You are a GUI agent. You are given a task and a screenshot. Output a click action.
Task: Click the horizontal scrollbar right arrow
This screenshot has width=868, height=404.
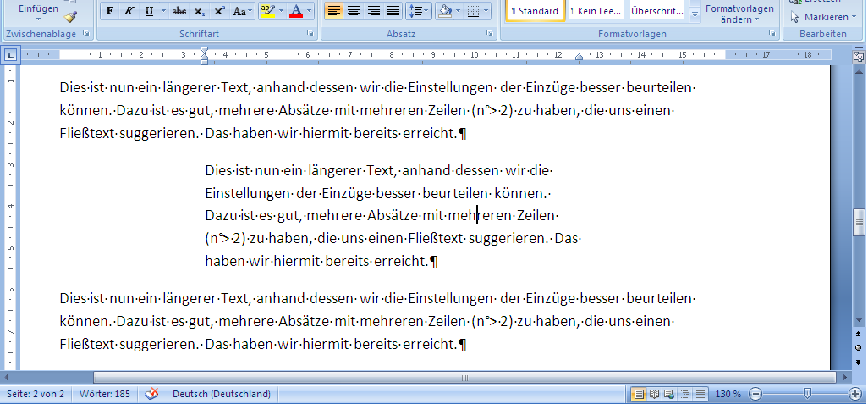click(845, 378)
